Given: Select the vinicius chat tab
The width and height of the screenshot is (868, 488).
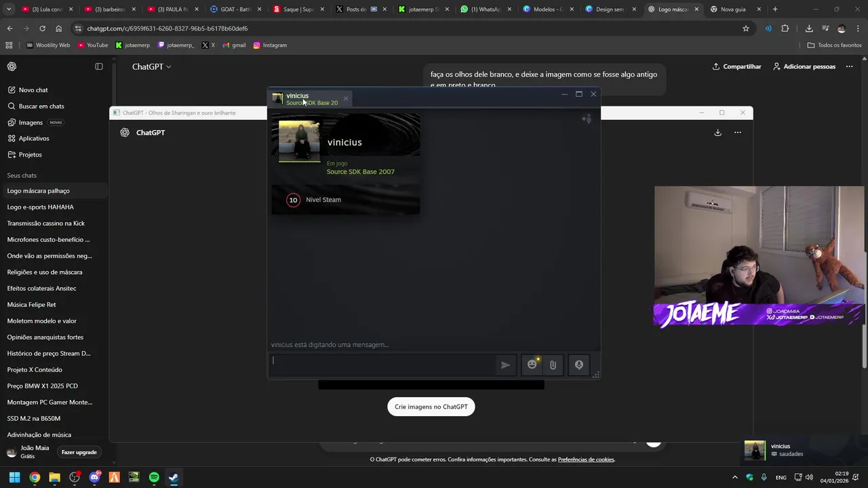Looking at the screenshot, I should click(x=311, y=99).
